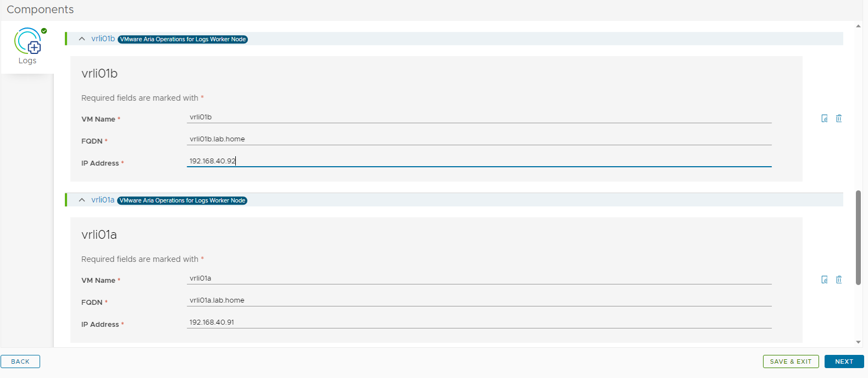Click the vrli01b header link
The width and height of the screenshot is (868, 378).
(103, 39)
